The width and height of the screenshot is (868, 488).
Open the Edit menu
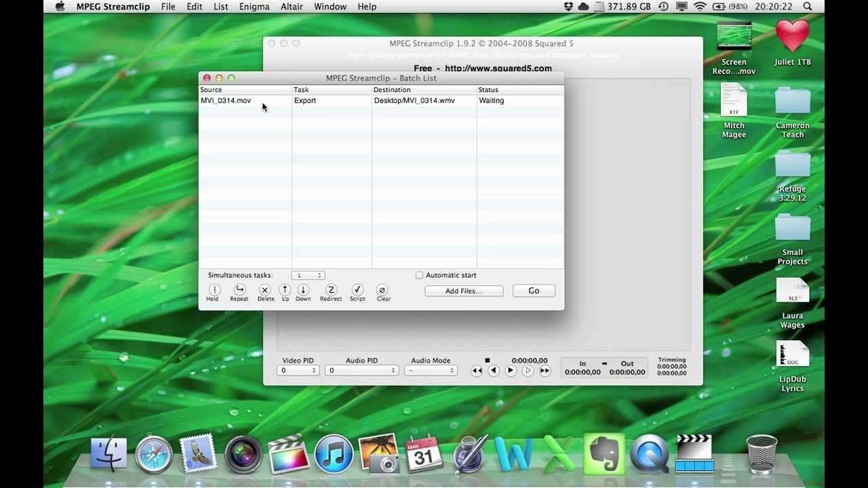[195, 6]
